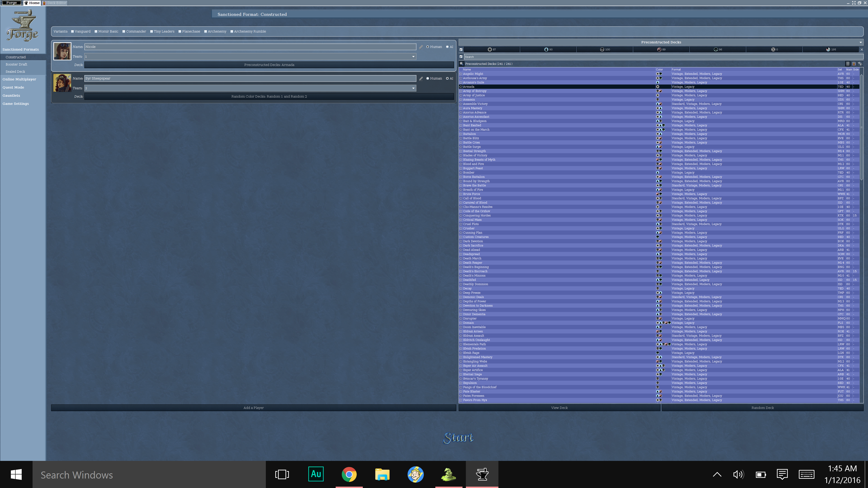Toggle the search filter checkbox
Viewport: 868px width, 488px height.
point(461,56)
